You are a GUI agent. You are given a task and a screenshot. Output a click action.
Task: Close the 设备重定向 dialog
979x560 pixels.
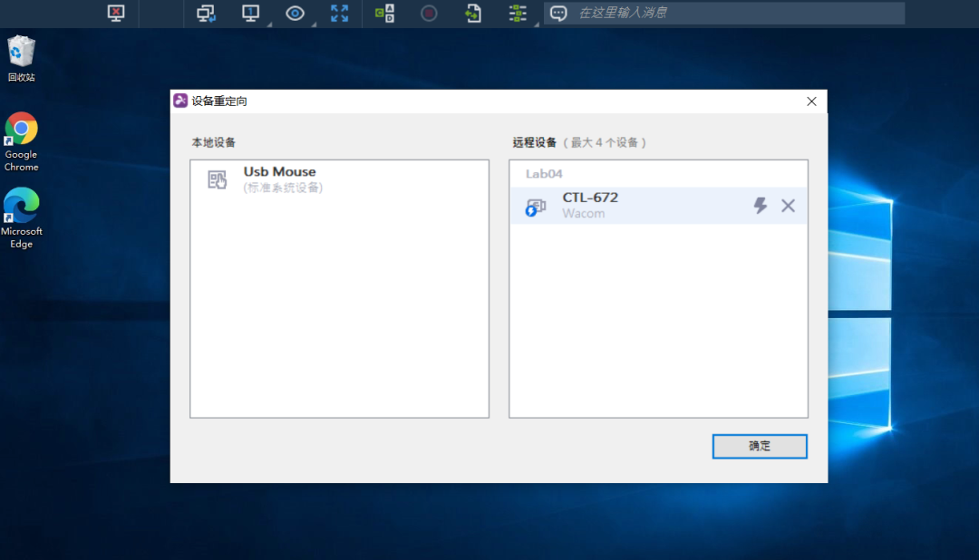811,101
